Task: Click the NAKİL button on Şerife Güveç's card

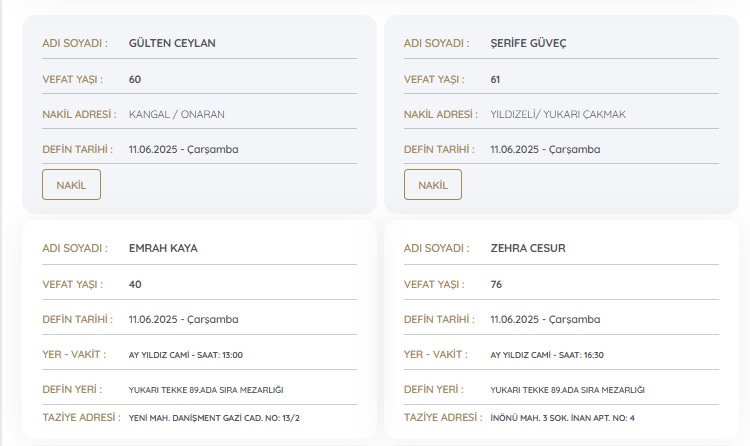Action: [433, 184]
